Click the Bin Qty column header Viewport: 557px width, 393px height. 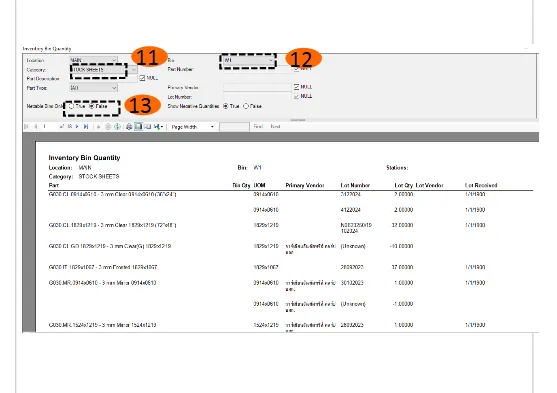click(x=242, y=185)
